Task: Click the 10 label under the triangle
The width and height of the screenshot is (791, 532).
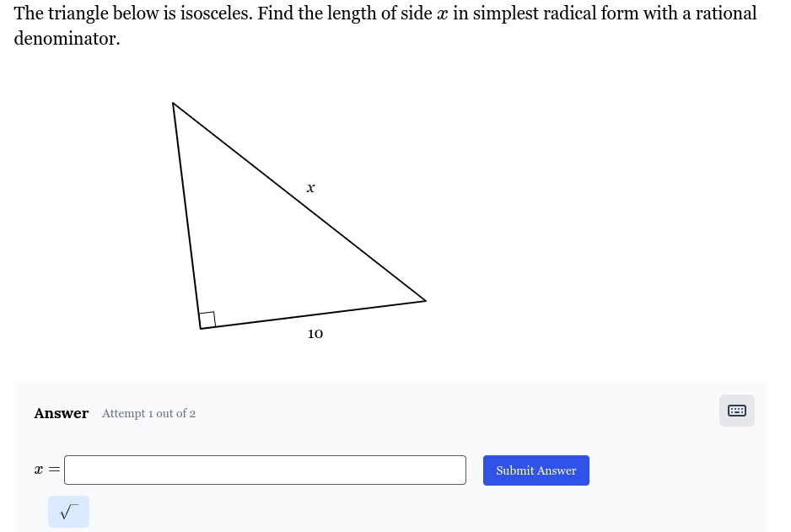Action: (315, 334)
